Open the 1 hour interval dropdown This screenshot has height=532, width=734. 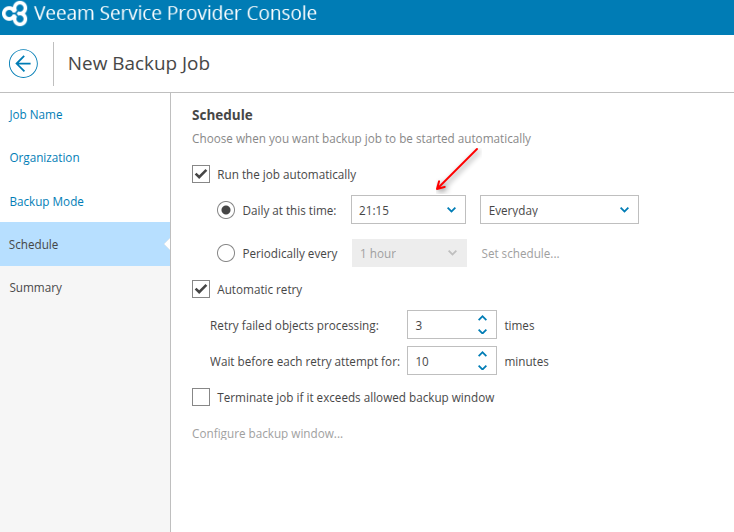408,253
